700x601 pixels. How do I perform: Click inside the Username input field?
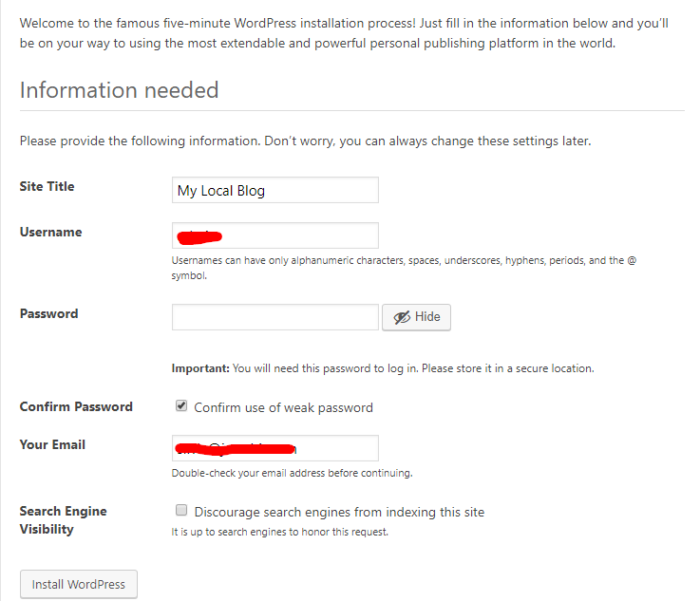coord(275,235)
